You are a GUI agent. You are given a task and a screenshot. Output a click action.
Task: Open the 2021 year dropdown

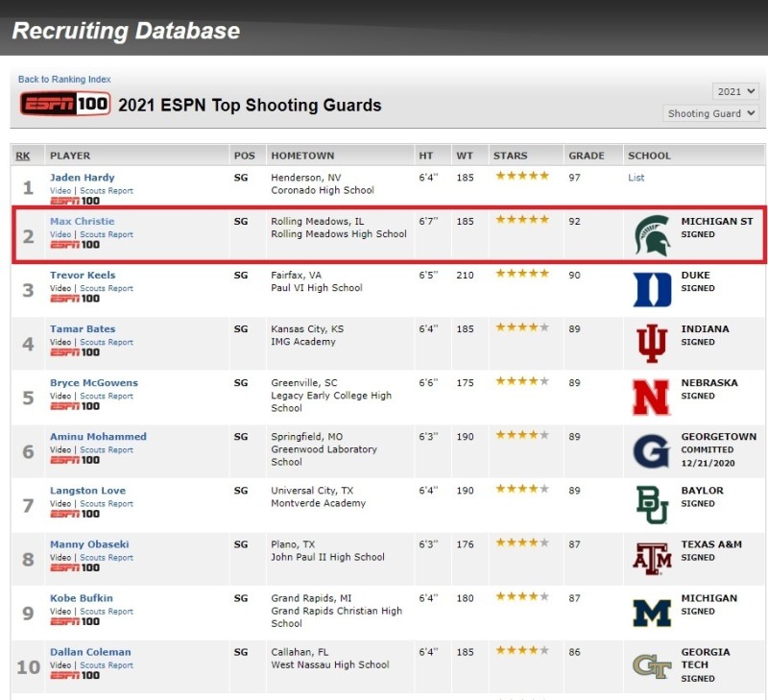click(735, 91)
